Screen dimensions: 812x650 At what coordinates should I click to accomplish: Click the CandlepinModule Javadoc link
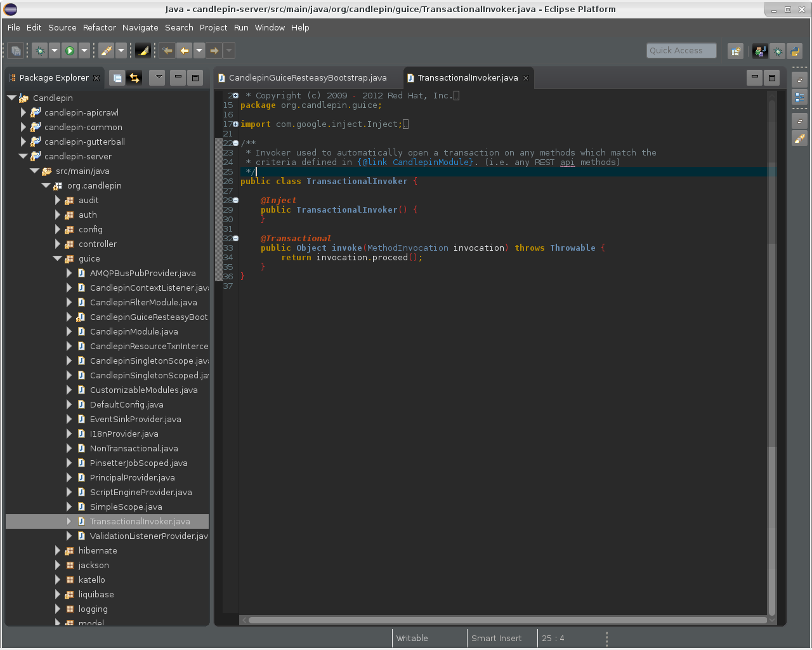click(433, 162)
